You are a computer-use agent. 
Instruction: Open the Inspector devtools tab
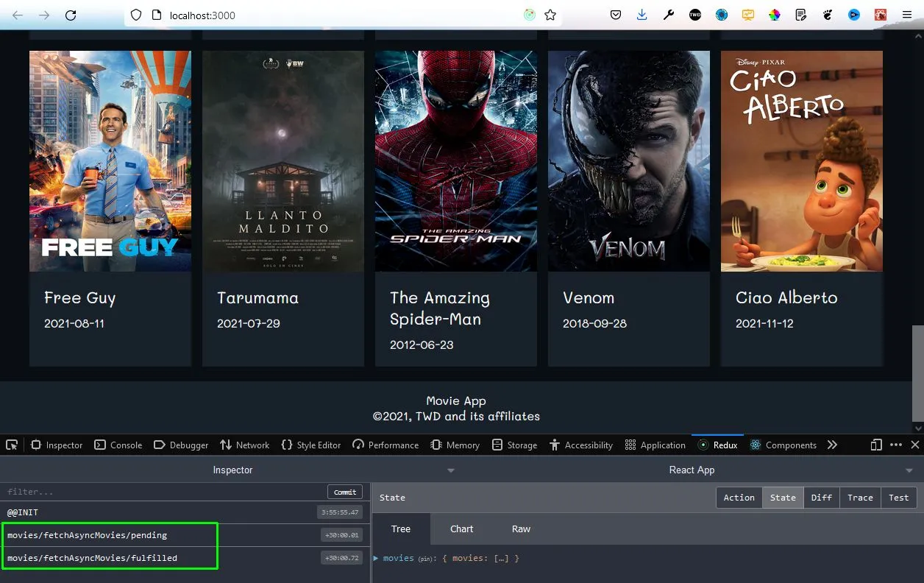(57, 445)
